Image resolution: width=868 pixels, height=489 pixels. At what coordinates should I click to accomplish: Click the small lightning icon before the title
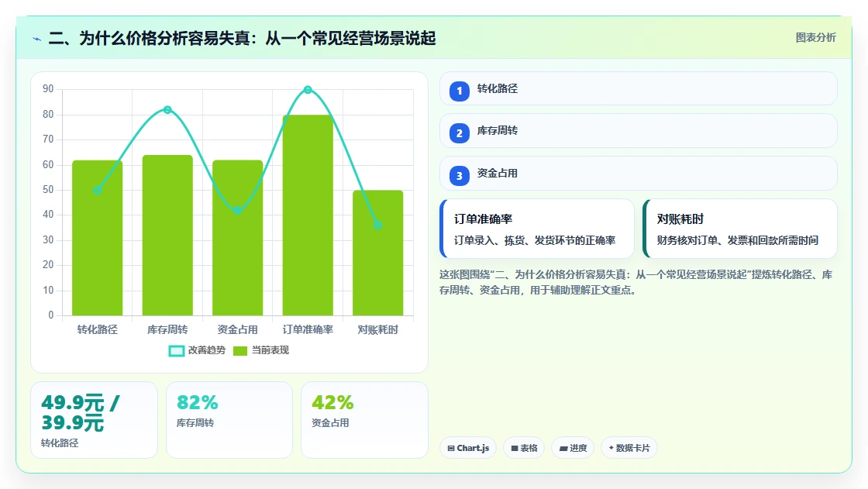coord(37,39)
